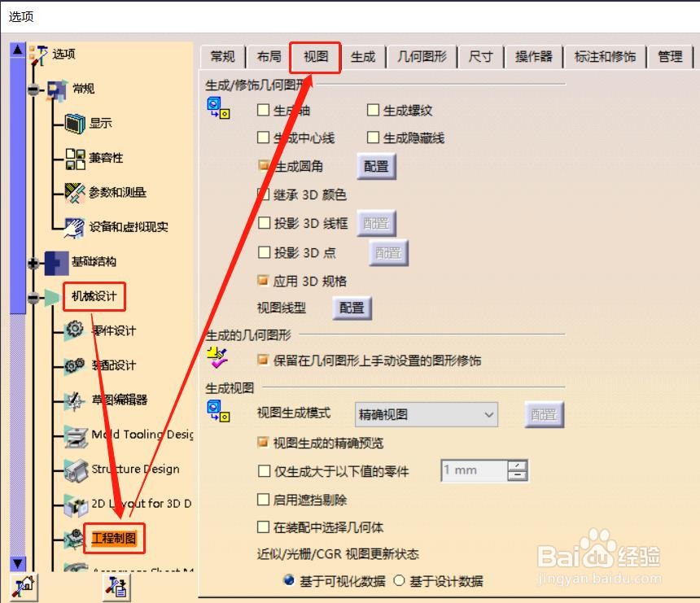
Task: Check 继承 3D 颜色 option
Action: [264, 193]
